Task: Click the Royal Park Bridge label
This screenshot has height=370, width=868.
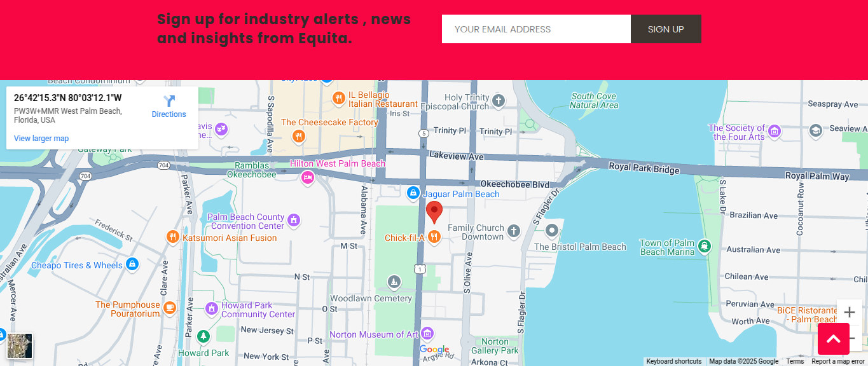Action: [x=644, y=168]
